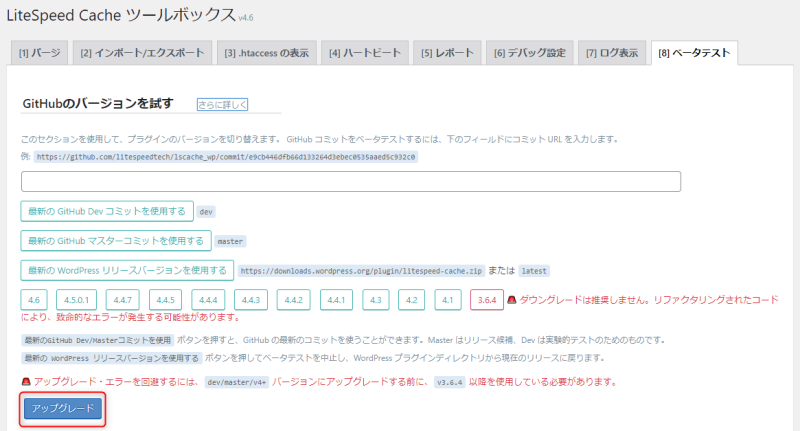Pick version 4.4.7 button

pos(125,299)
